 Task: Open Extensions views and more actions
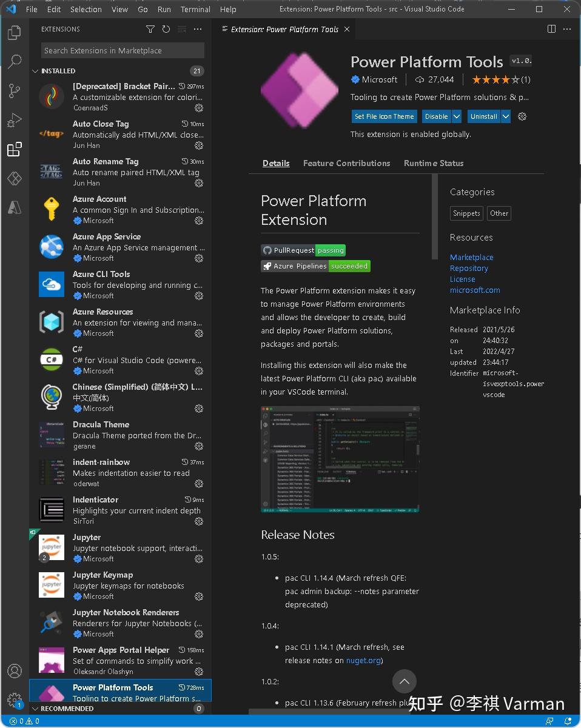point(198,29)
